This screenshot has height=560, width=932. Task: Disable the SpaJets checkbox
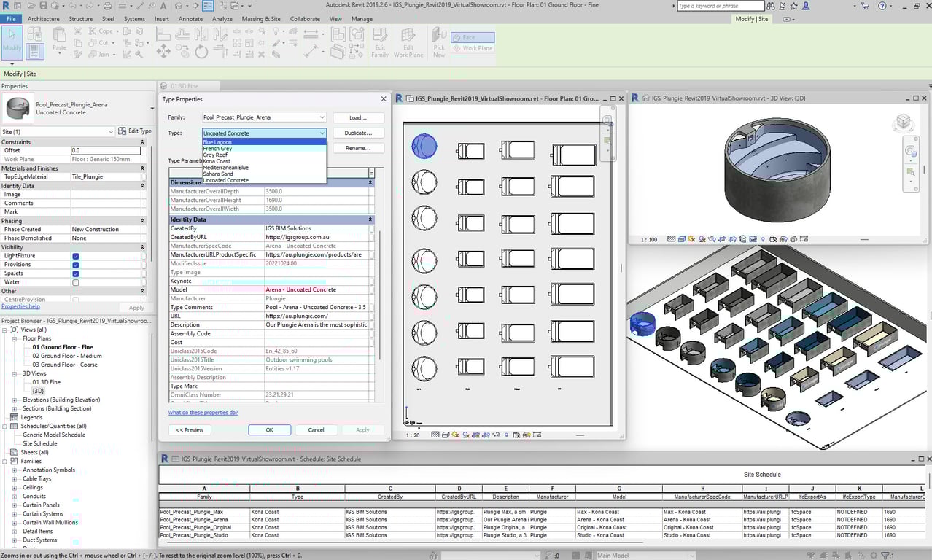[x=76, y=273]
